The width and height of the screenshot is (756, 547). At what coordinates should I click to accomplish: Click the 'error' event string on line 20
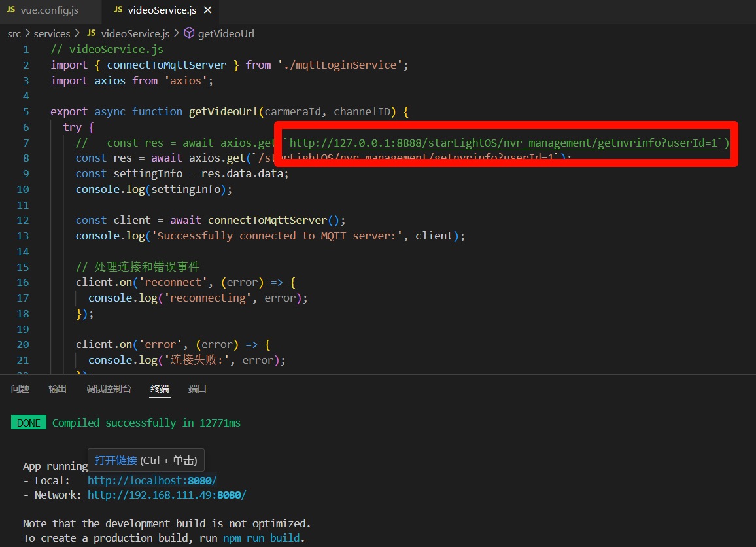(x=161, y=345)
